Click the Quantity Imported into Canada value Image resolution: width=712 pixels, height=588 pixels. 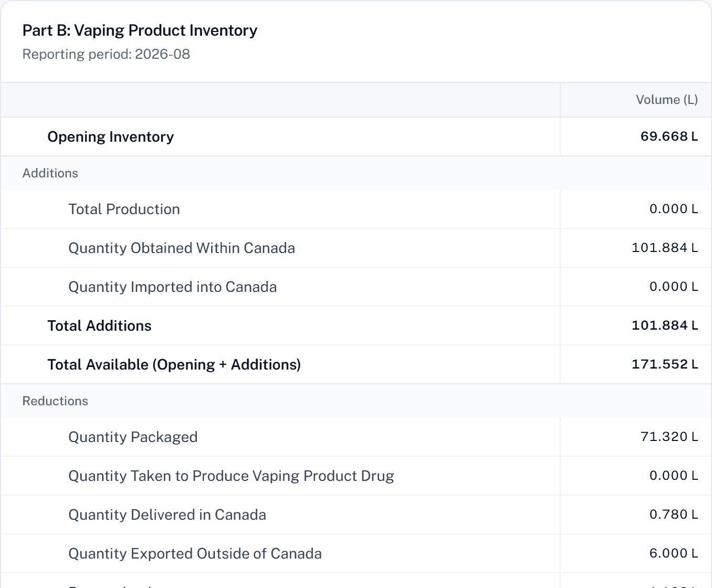(674, 287)
